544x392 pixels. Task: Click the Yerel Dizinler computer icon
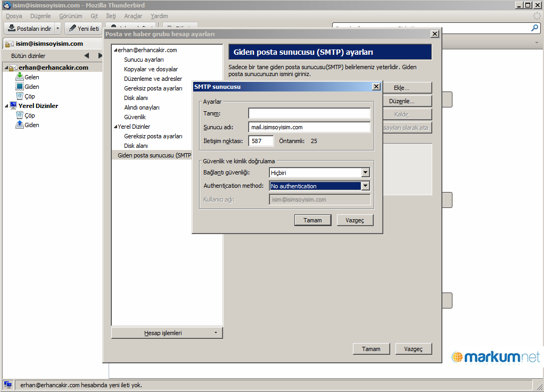click(x=13, y=105)
